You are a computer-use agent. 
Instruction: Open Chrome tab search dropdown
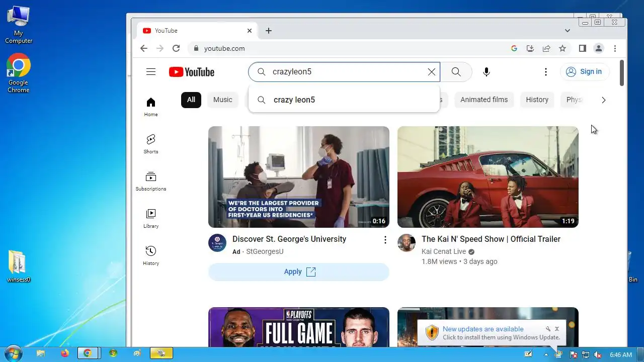568,31
